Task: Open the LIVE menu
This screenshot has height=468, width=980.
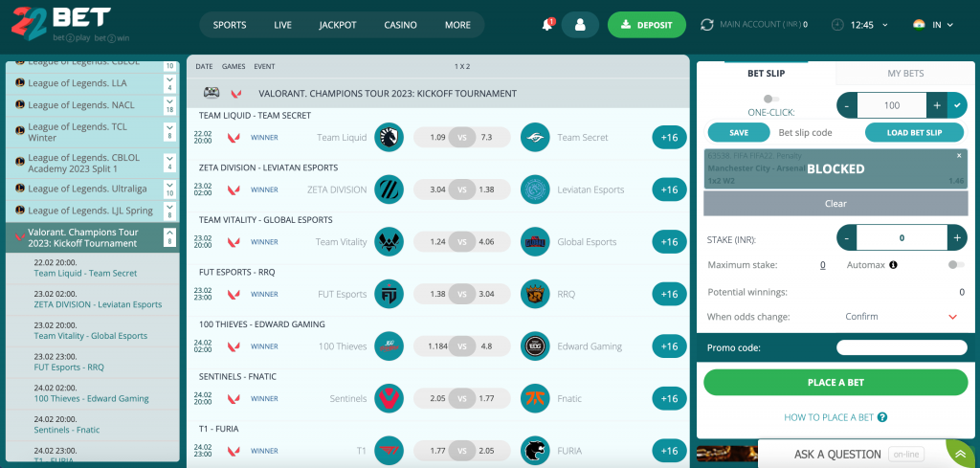Action: (282, 25)
